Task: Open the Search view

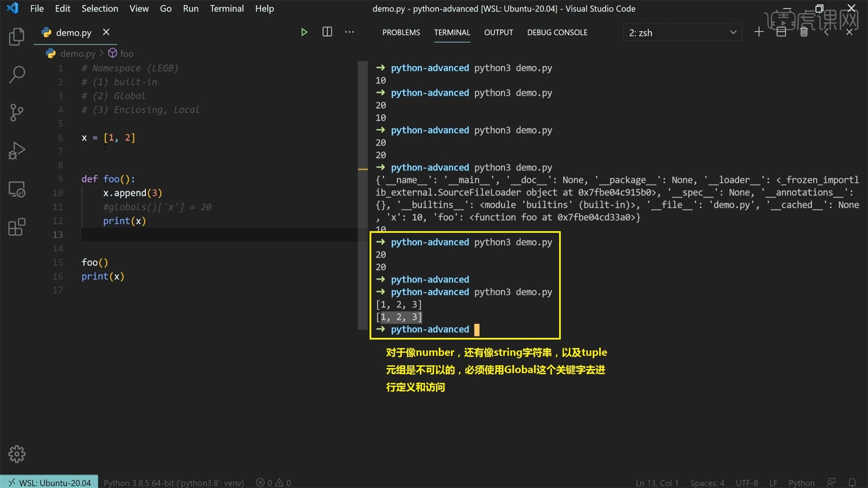Action: point(16,75)
